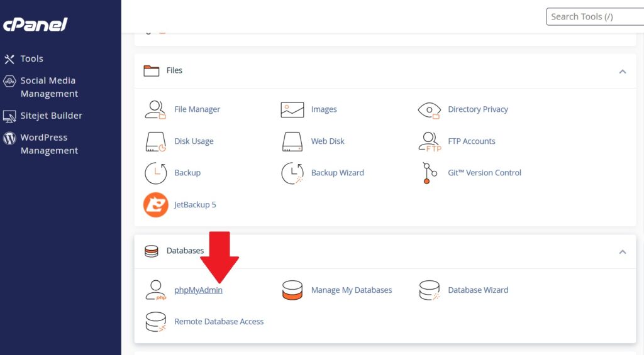Open WordPress Management menu item
Image resolution: width=644 pixels, height=355 pixels.
click(49, 144)
